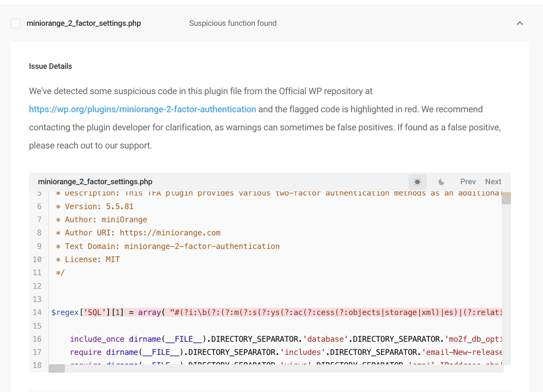Viewport: 543px width, 392px height.
Task: Click Prev to view the previous code snippet
Action: click(x=467, y=182)
